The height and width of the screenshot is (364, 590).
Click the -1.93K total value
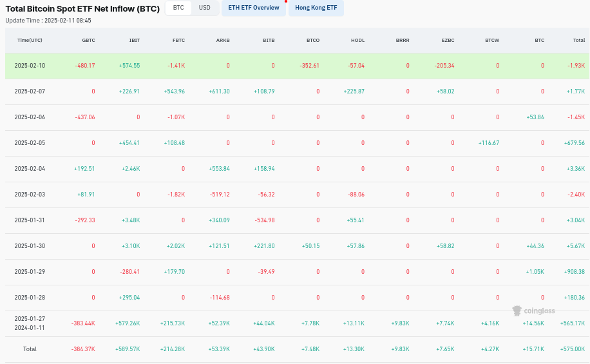576,66
